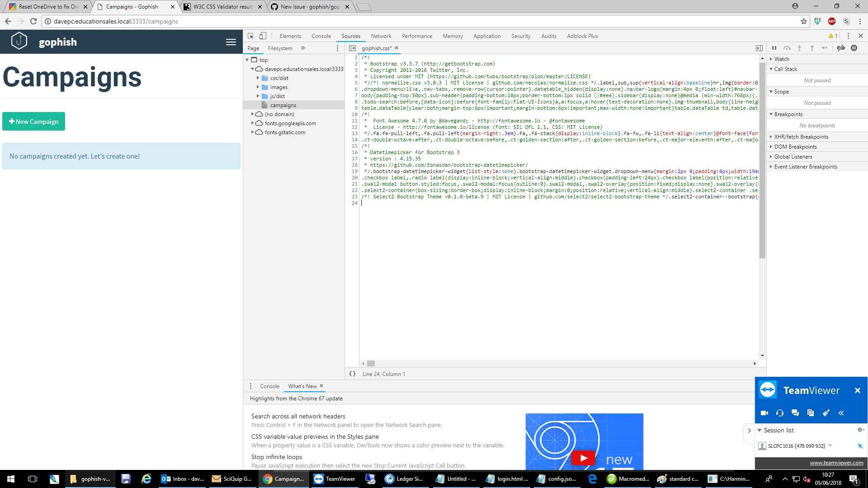Click the step into next function call icon

(799, 48)
